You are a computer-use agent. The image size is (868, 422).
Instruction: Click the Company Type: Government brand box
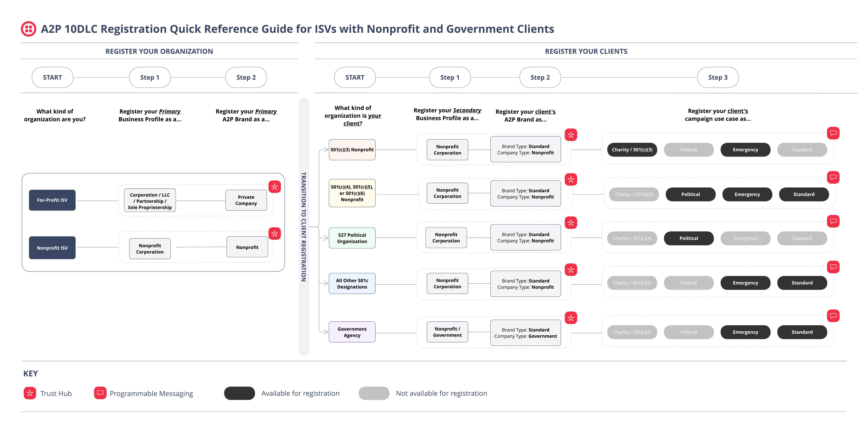[x=526, y=333]
